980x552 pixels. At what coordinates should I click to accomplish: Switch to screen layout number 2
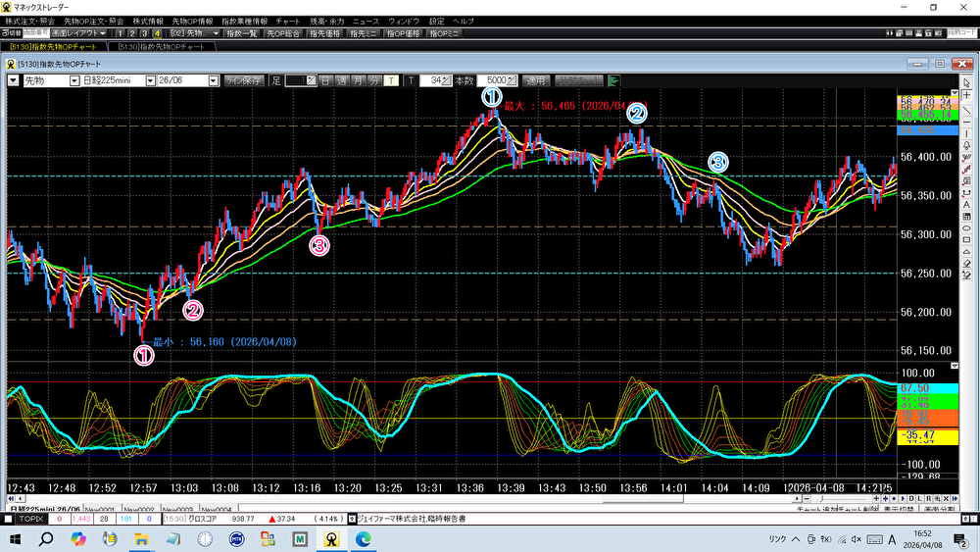tap(131, 33)
